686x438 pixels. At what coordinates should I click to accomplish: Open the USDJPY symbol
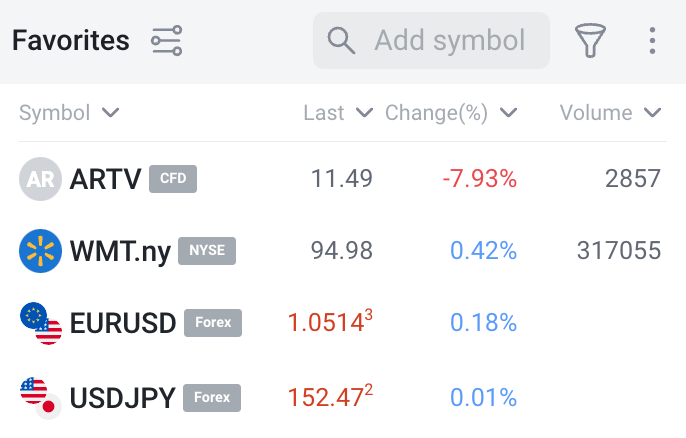122,396
